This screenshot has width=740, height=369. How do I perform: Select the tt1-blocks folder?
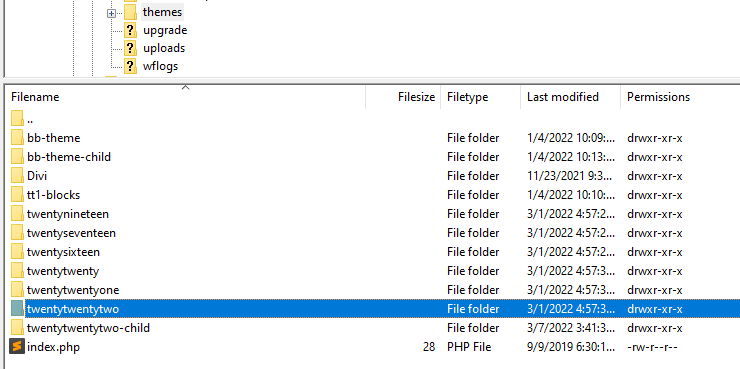pyautogui.click(x=53, y=195)
